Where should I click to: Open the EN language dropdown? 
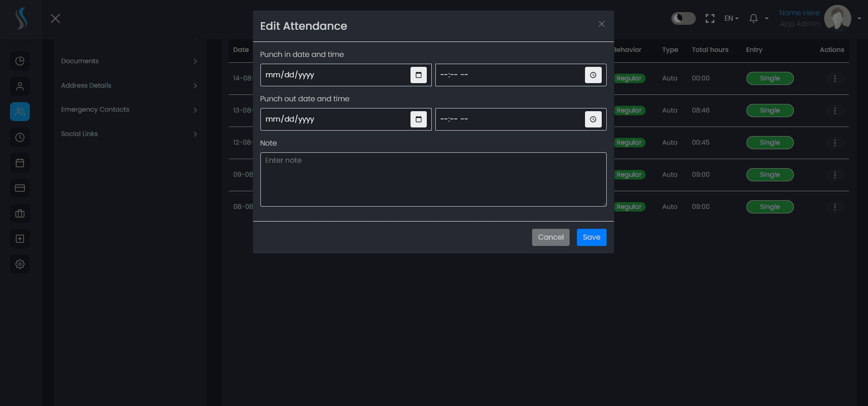(x=731, y=18)
